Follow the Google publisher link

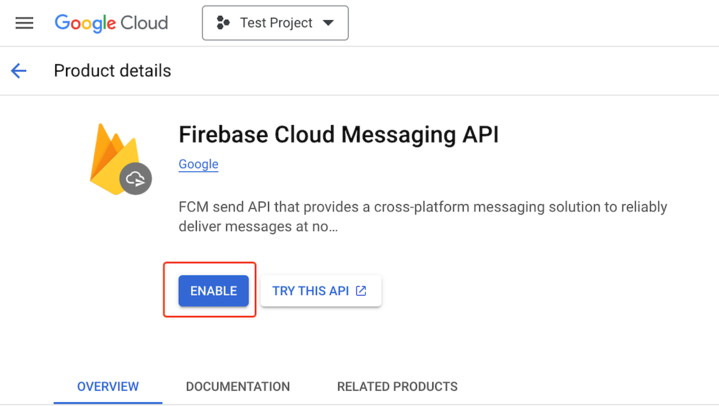pos(198,164)
